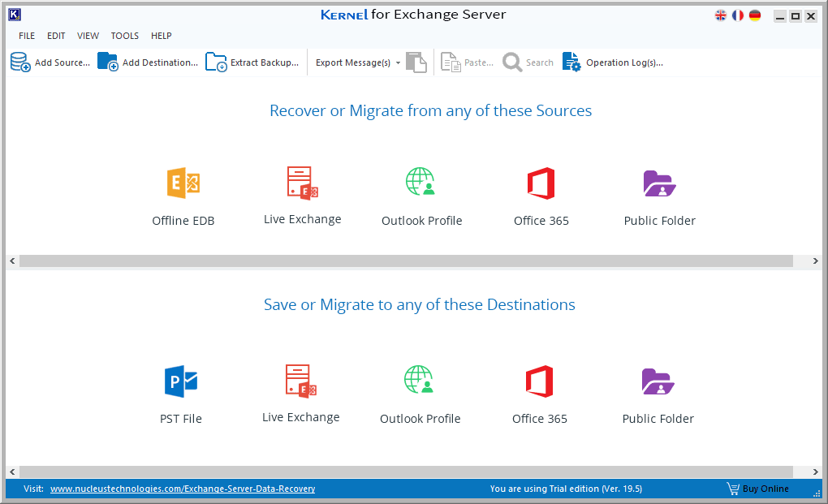Choose the Live Exchange destination icon
This screenshot has width=828, height=504.
(301, 381)
